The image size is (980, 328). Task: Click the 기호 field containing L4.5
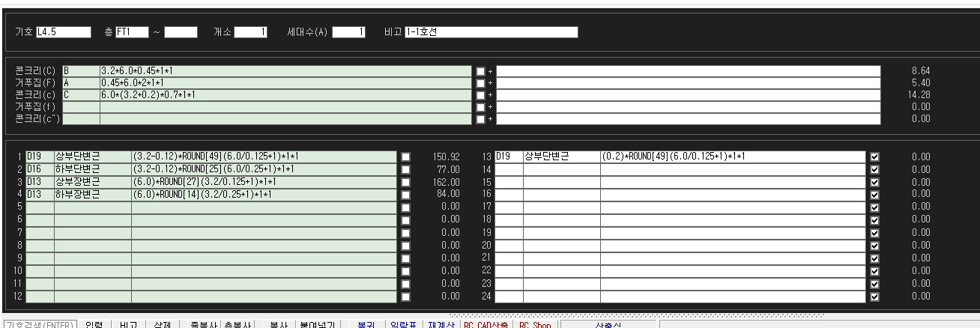click(x=63, y=32)
